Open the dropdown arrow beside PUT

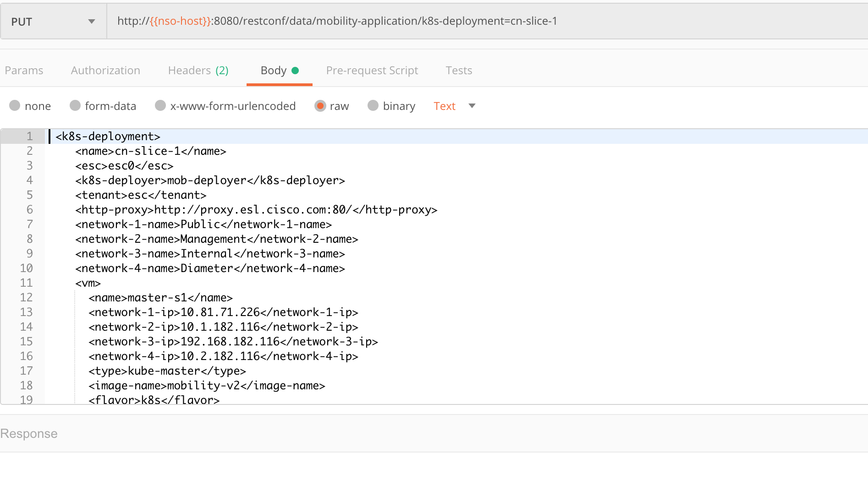[91, 21]
